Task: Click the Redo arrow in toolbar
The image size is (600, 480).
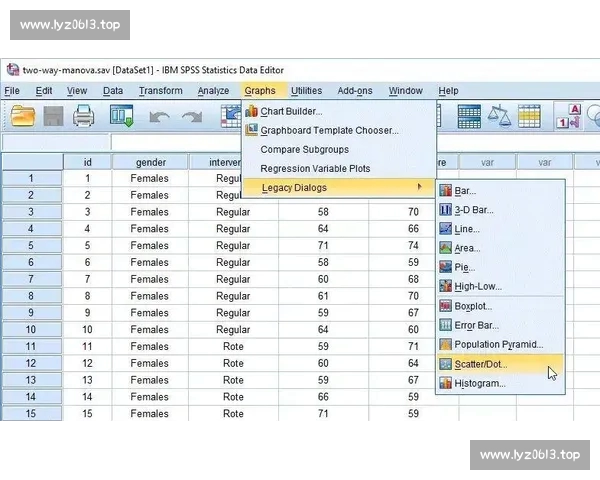Action: click(191, 117)
